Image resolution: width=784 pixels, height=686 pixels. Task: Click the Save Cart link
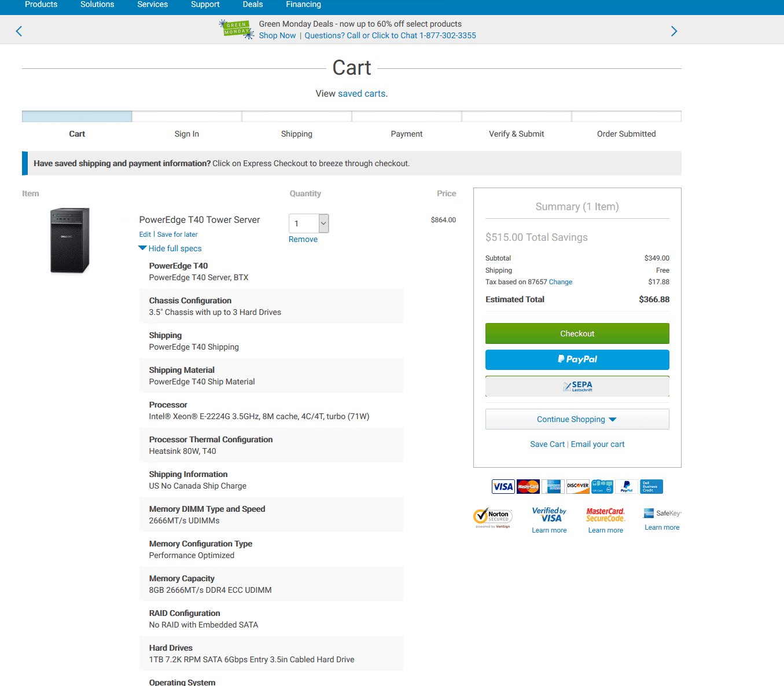pos(547,444)
